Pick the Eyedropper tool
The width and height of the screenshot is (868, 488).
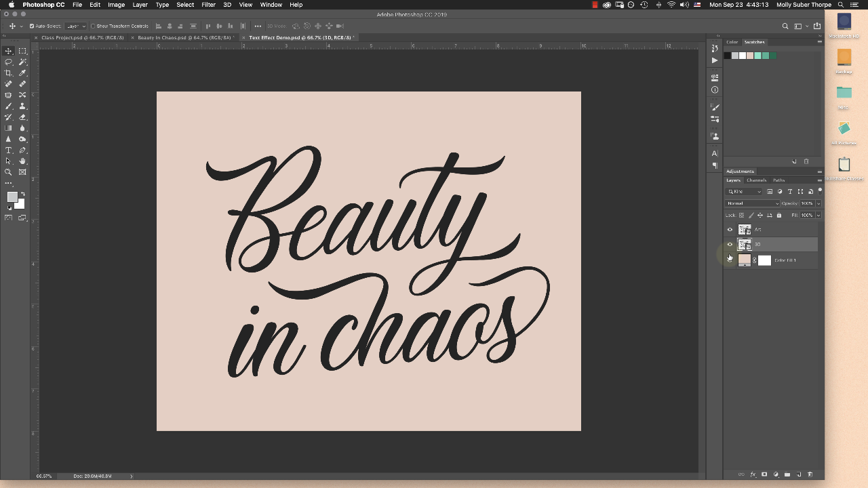[x=22, y=73]
